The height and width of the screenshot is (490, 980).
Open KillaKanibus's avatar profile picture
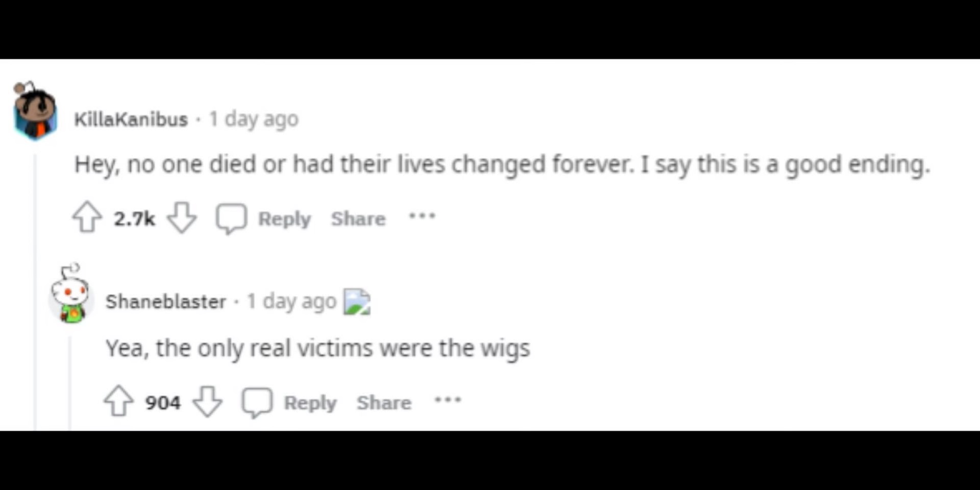pos(35,110)
